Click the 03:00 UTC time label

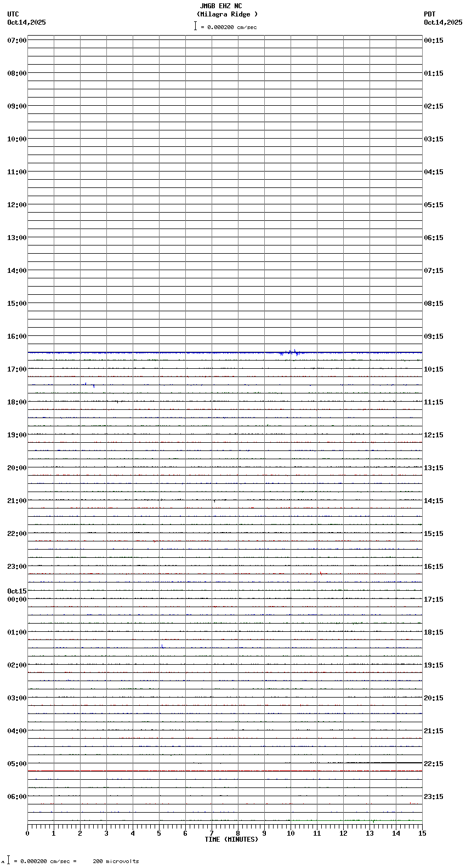[17, 698]
